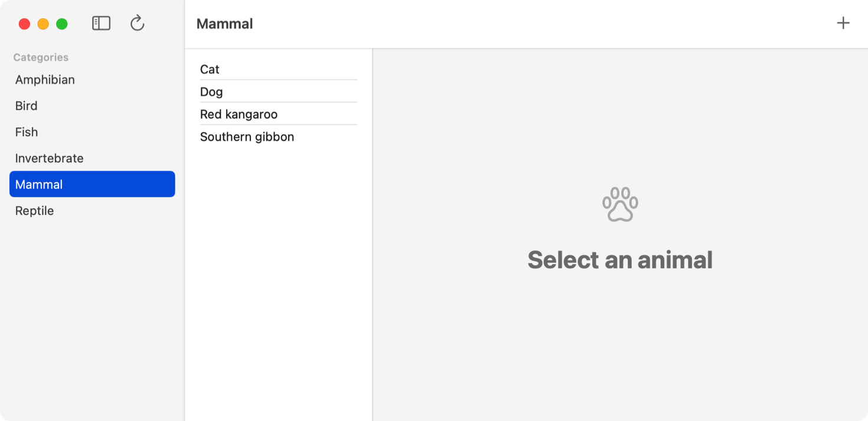Switch to the Invertebrate category
Viewport: 868px width, 421px height.
point(50,158)
